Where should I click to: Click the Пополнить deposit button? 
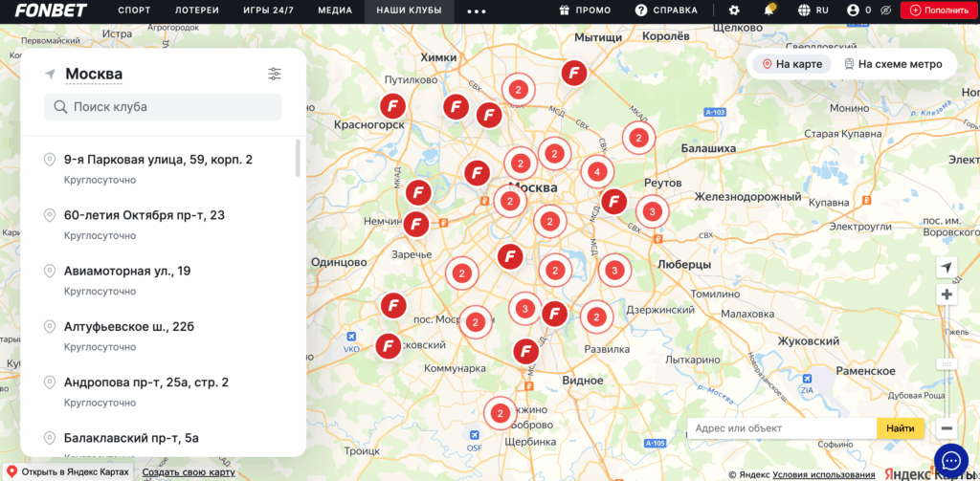940,10
